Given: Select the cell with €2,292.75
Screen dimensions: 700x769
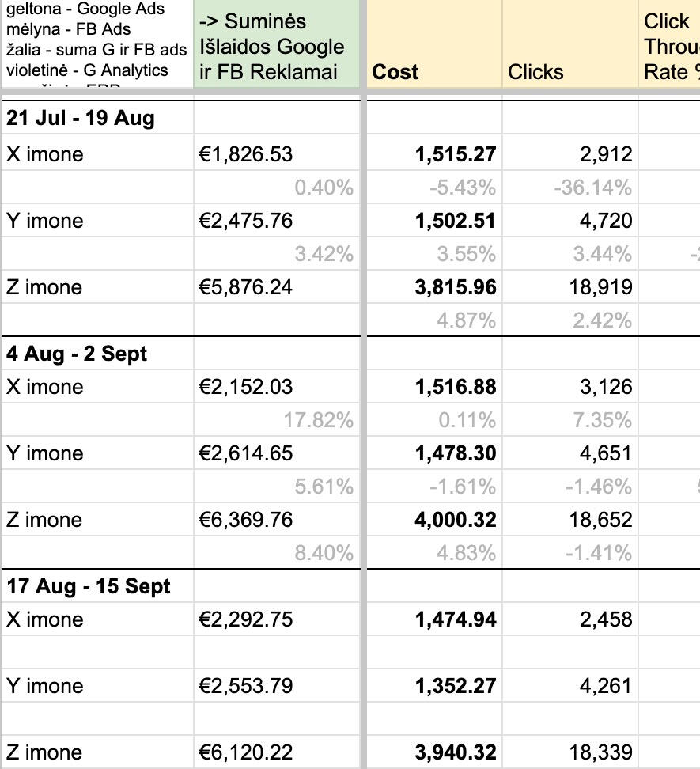Looking at the screenshot, I should (x=245, y=619).
